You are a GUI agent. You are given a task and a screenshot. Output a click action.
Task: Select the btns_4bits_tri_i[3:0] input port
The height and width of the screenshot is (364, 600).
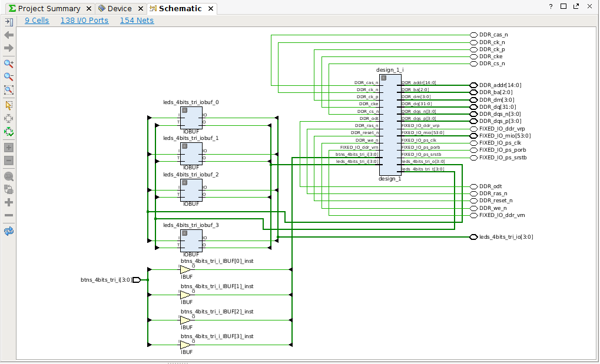pyautogui.click(x=137, y=280)
